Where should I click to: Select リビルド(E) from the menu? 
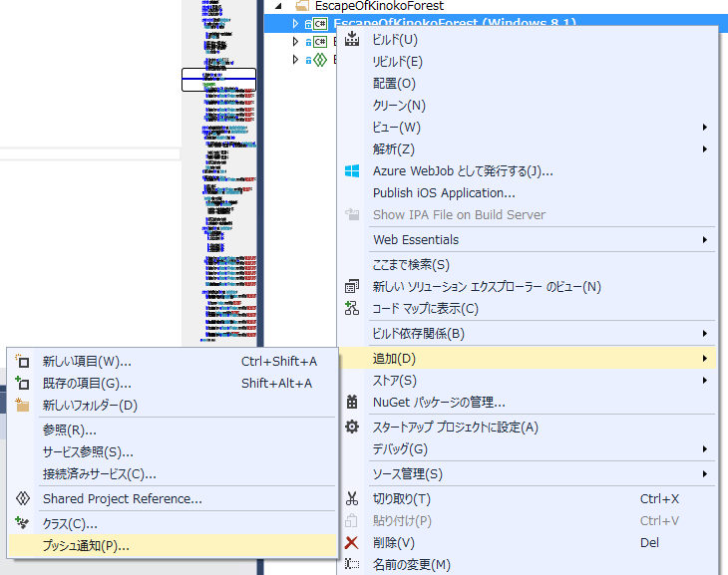point(528,61)
